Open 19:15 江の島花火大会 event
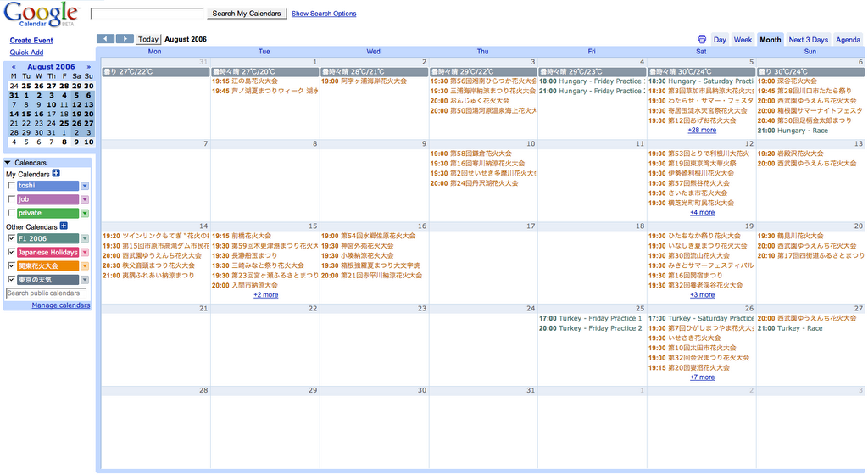Screen dimensions: 868x475 [x=245, y=81]
